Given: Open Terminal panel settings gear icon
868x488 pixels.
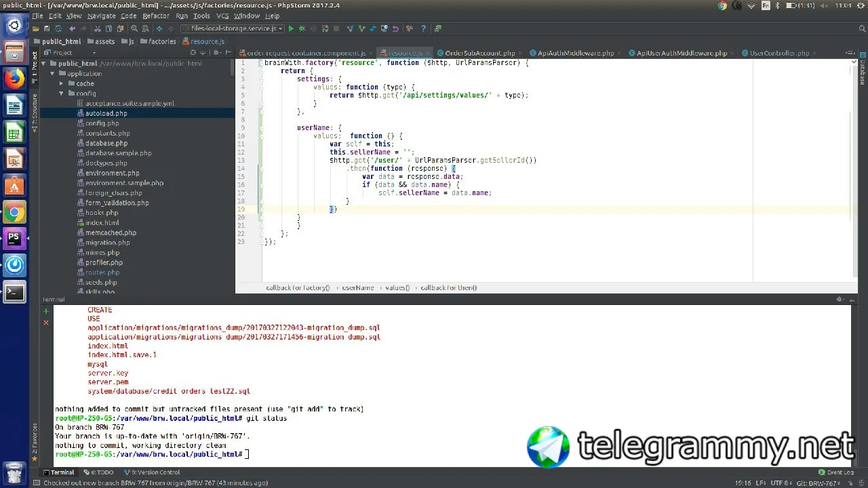Looking at the screenshot, I should click(840, 299).
